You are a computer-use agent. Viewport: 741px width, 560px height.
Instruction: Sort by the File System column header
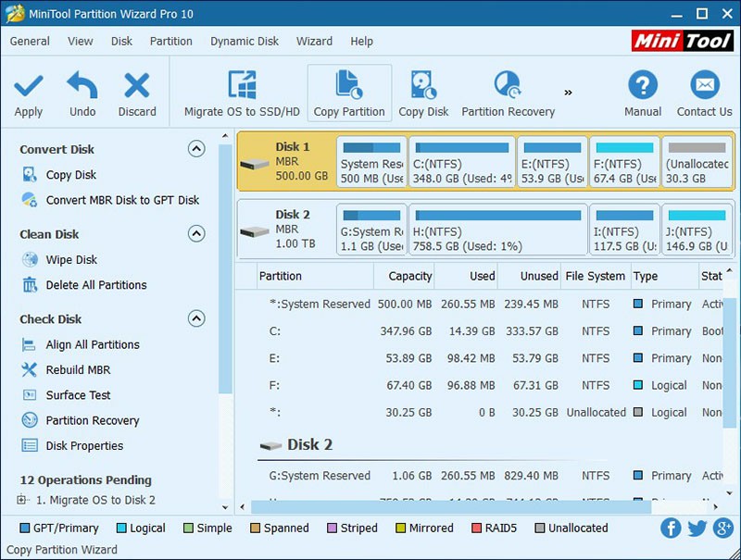(x=596, y=276)
